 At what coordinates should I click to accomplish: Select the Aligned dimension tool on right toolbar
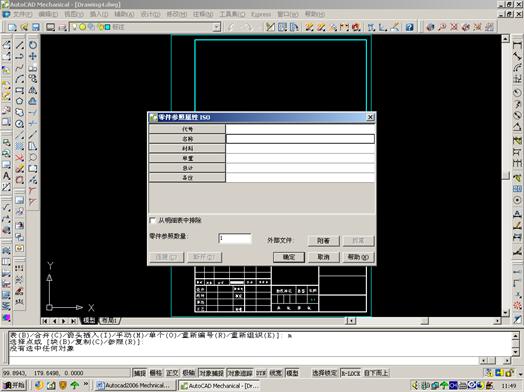coord(517,56)
